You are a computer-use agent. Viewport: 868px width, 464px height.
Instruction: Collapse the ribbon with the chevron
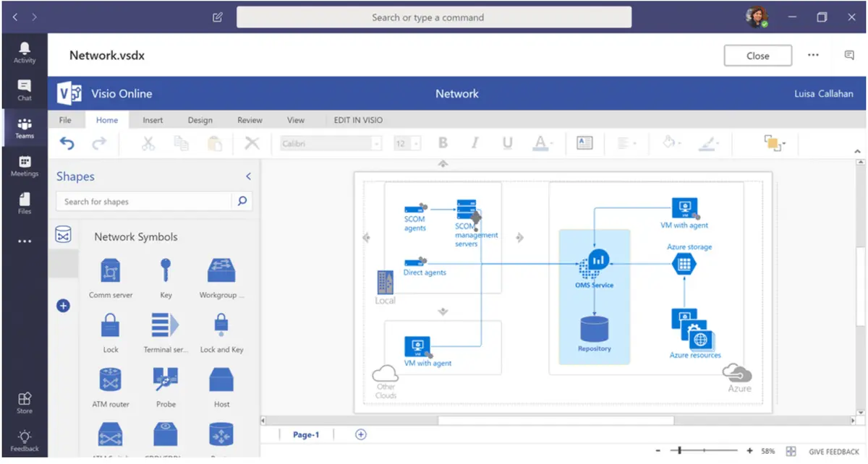pyautogui.click(x=859, y=151)
